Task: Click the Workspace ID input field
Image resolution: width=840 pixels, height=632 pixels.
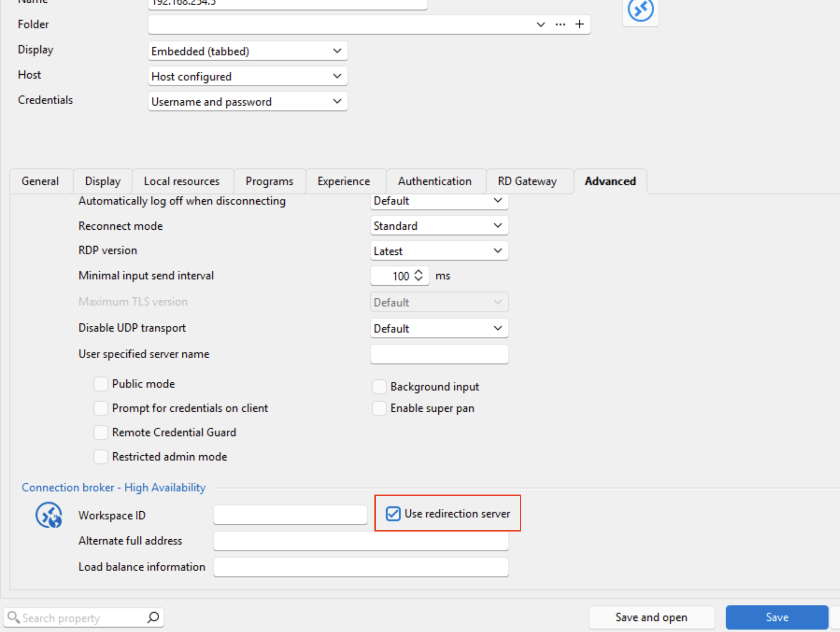Action: pos(290,515)
